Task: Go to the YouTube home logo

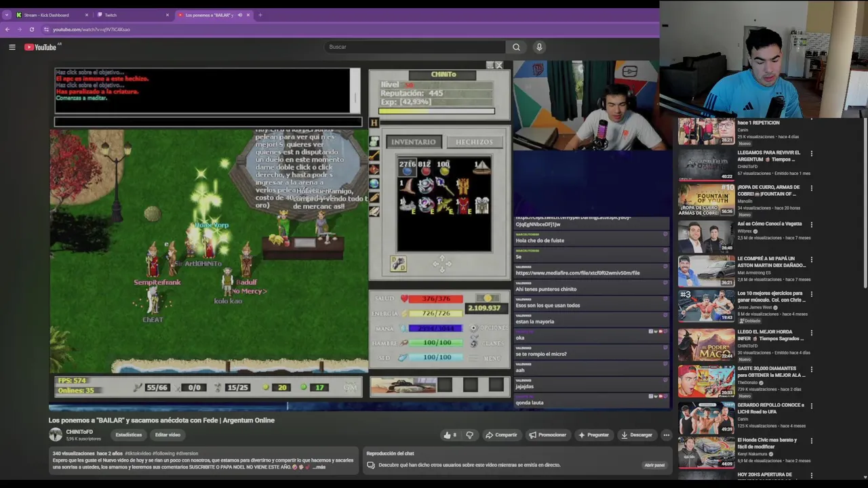Action: [41, 47]
